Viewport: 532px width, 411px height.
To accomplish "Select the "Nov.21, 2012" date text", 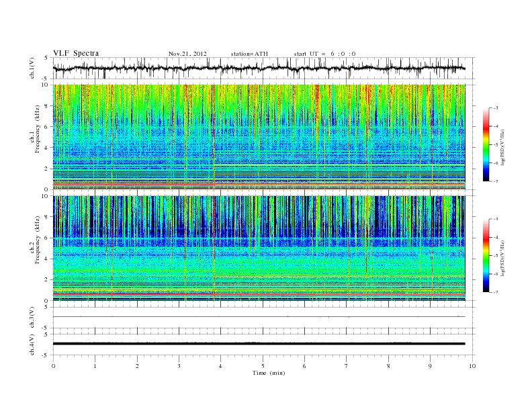I will [x=187, y=54].
